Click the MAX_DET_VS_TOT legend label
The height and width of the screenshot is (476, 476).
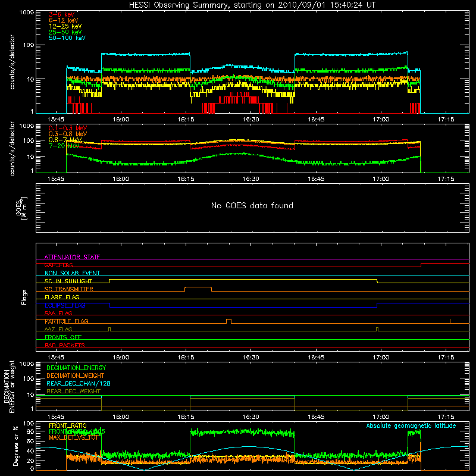(x=73, y=437)
